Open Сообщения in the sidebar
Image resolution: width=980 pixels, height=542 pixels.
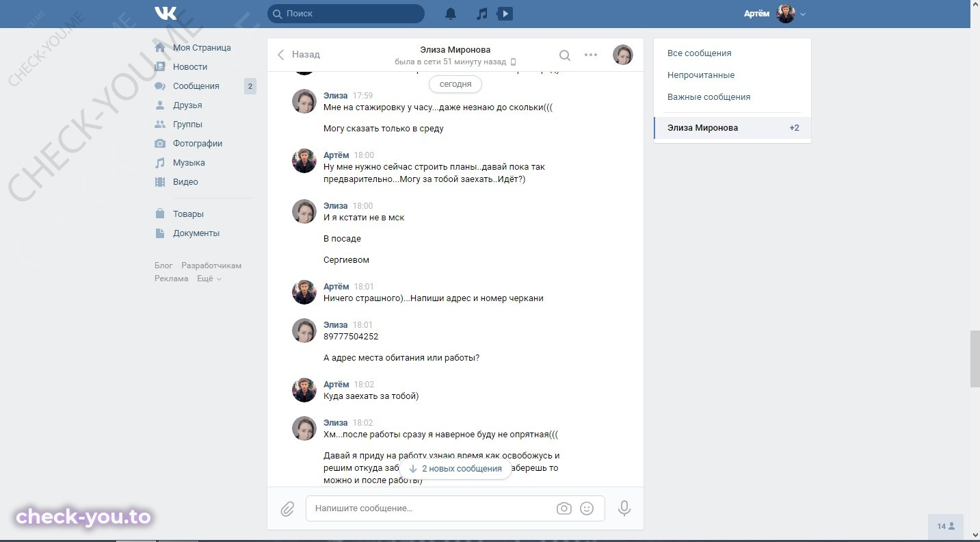[x=196, y=86]
